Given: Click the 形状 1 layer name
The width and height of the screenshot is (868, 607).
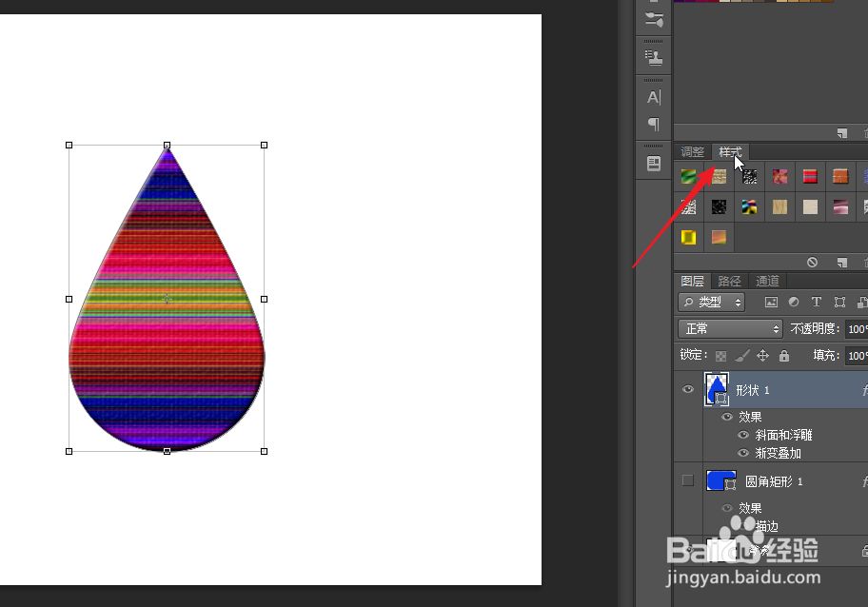Looking at the screenshot, I should [752, 390].
